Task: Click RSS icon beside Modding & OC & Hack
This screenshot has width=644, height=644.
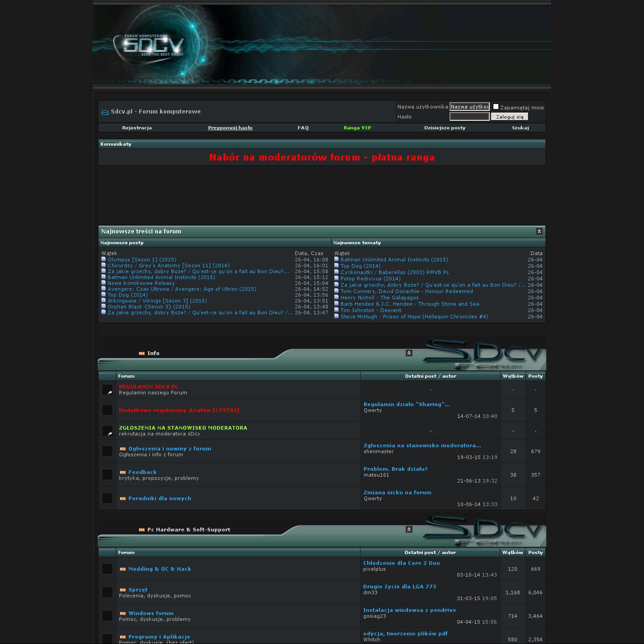Action: coord(123,569)
